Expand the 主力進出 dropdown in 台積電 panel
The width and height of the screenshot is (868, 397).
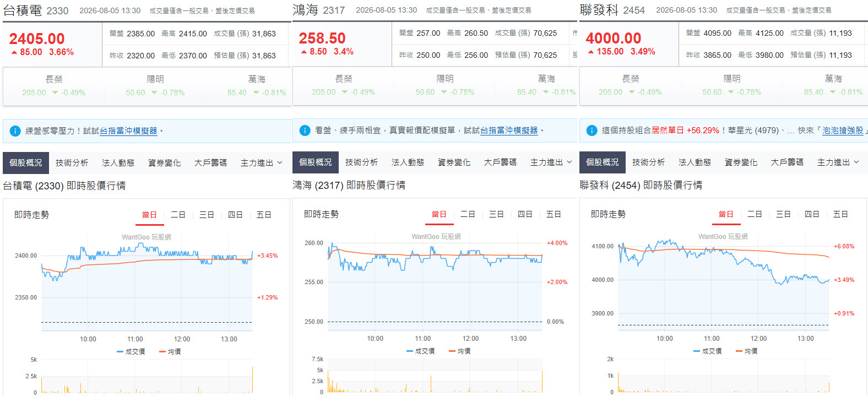tap(262, 163)
